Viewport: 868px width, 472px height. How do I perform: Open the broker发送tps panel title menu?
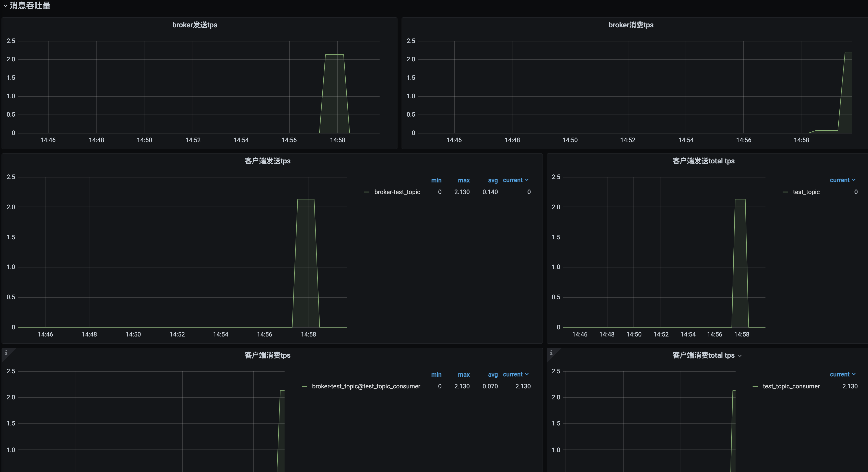point(195,25)
